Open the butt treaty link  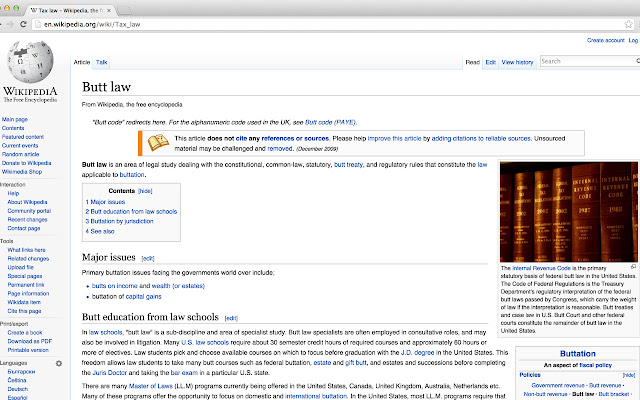point(348,165)
